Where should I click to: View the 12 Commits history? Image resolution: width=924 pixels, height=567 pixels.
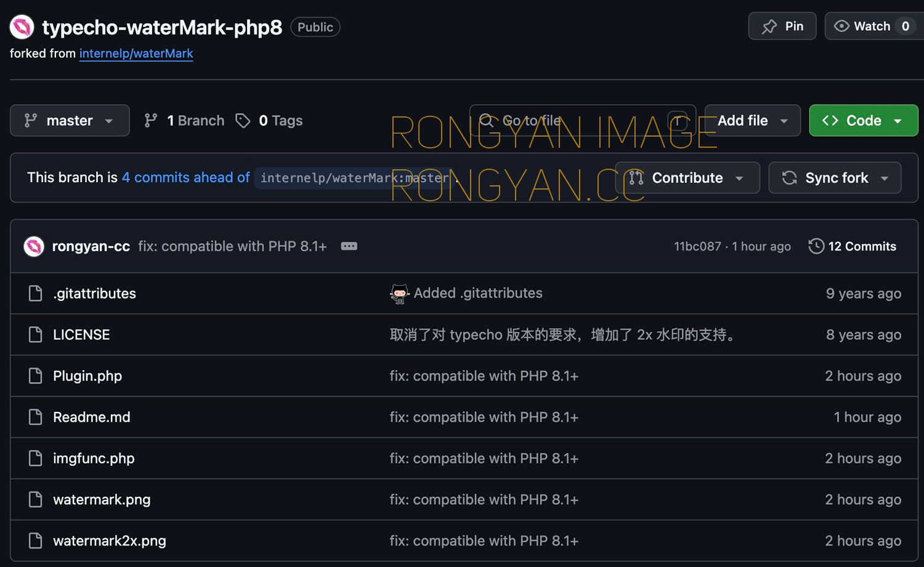tap(852, 246)
